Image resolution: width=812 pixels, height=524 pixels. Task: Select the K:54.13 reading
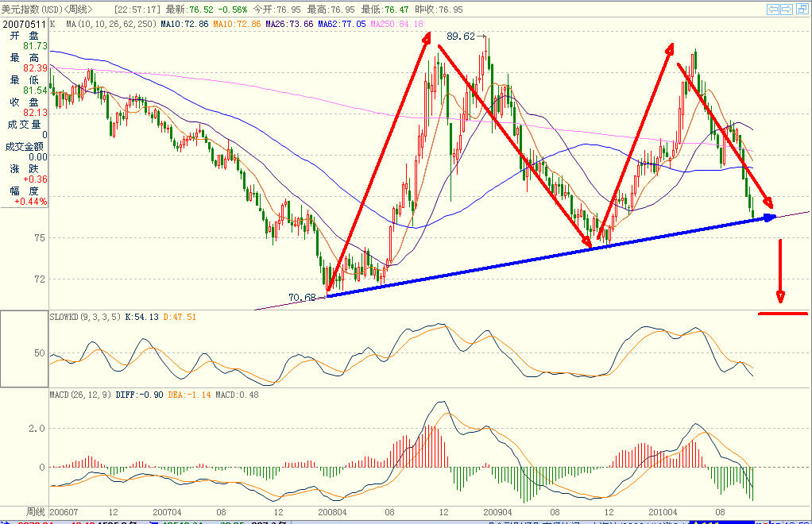(142, 317)
